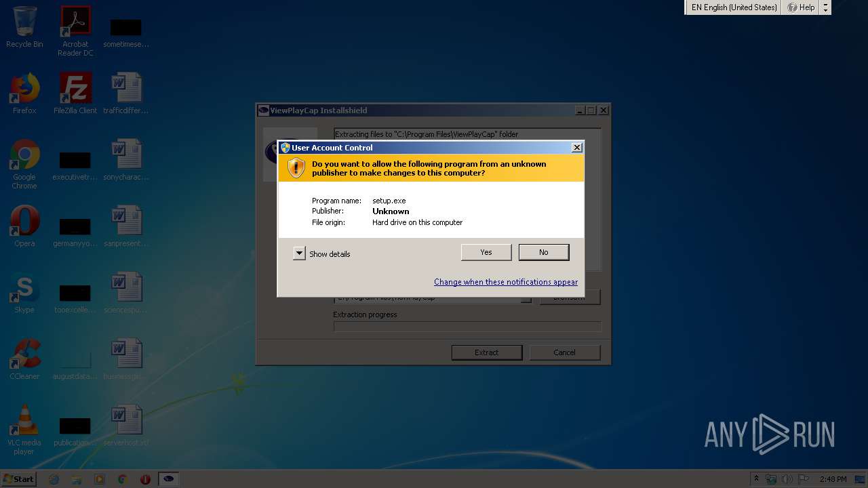The image size is (868, 488).
Task: Click No in User Account Control
Action: (544, 252)
